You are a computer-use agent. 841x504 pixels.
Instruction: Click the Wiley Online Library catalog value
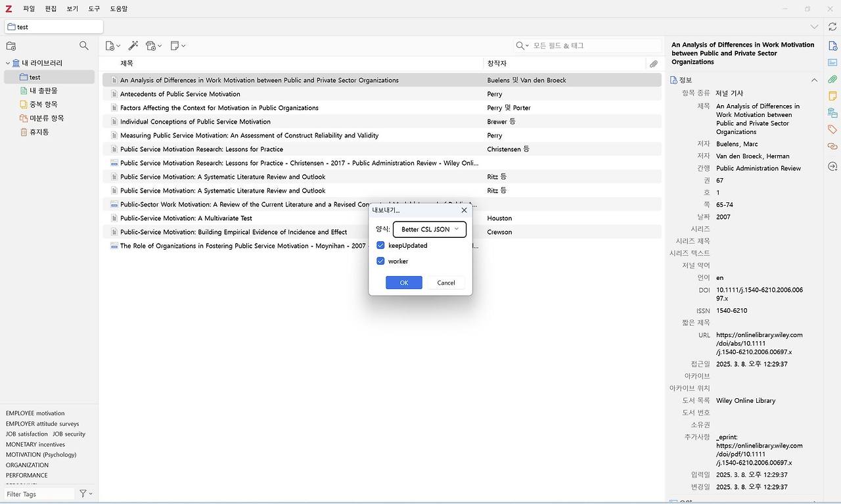pyautogui.click(x=746, y=400)
